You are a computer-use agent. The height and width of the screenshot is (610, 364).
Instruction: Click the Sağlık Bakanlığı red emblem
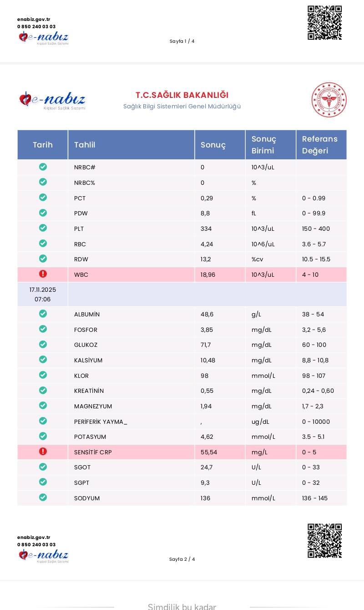(x=329, y=100)
